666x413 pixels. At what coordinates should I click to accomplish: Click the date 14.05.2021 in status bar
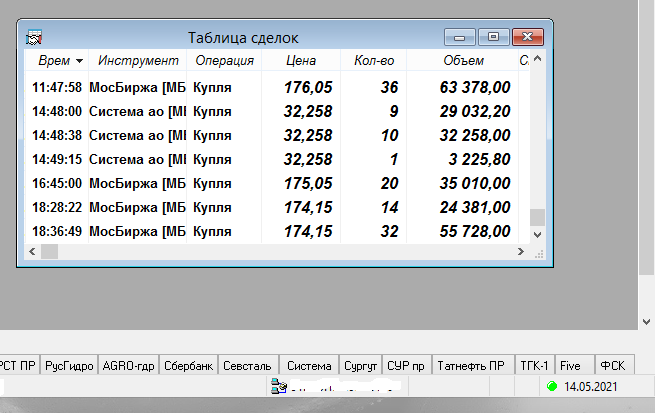click(x=590, y=387)
